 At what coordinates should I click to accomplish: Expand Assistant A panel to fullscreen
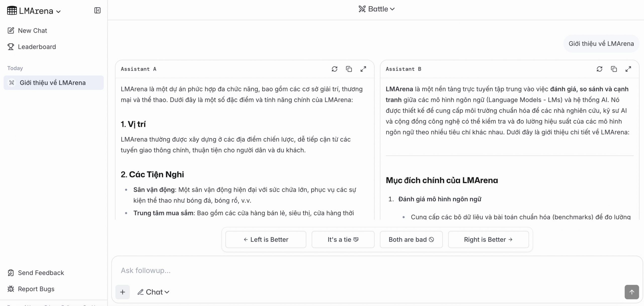click(x=363, y=69)
